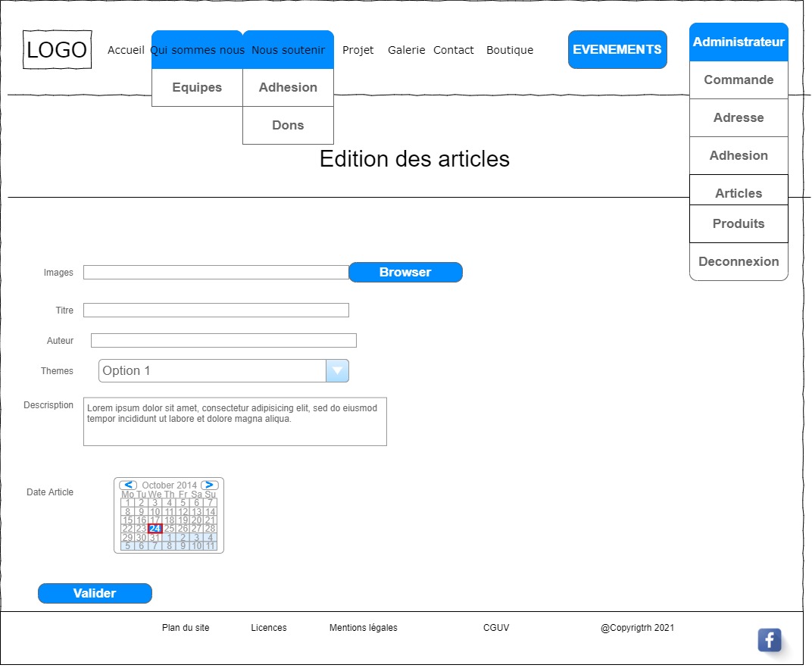Select Equipes submenu item
The image size is (812, 668).
click(197, 88)
